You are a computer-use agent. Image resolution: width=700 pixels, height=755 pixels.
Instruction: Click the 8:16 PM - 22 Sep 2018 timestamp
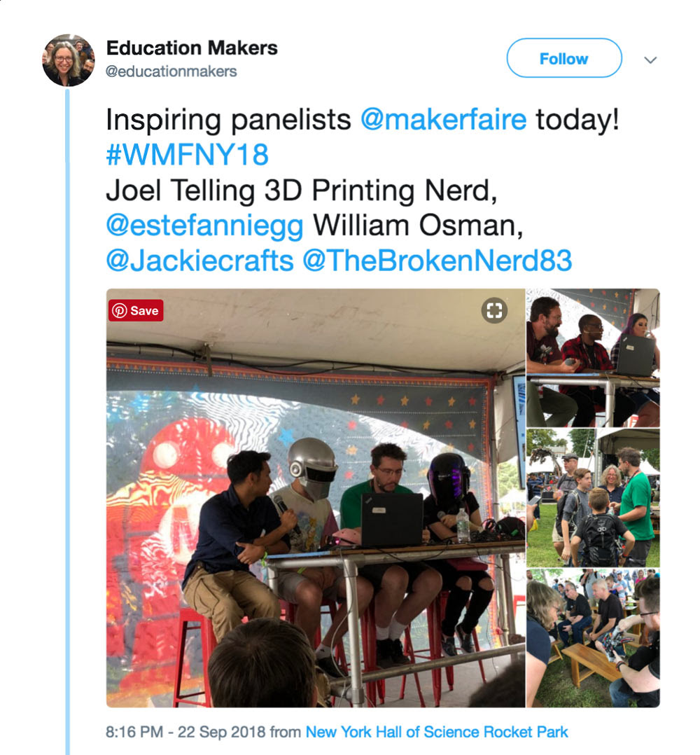(185, 733)
